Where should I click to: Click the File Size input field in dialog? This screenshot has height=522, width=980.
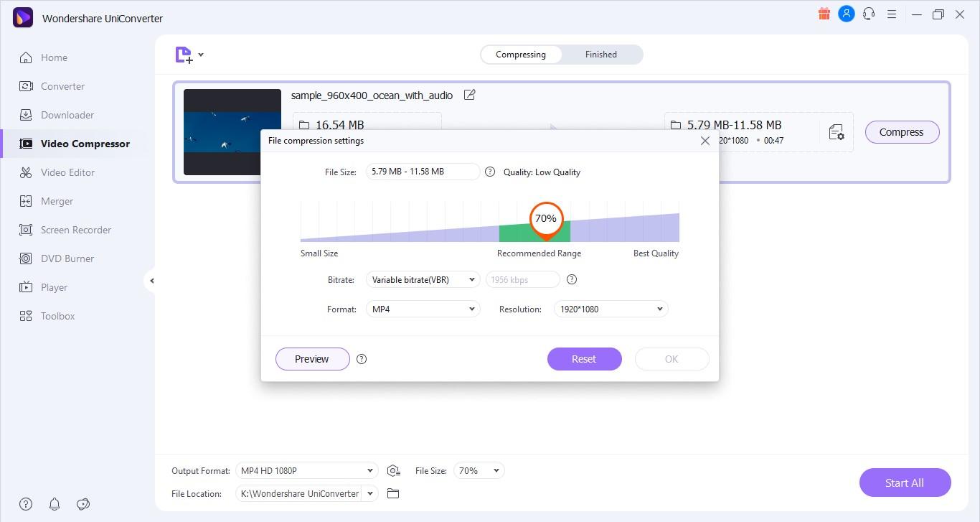pyautogui.click(x=423, y=172)
